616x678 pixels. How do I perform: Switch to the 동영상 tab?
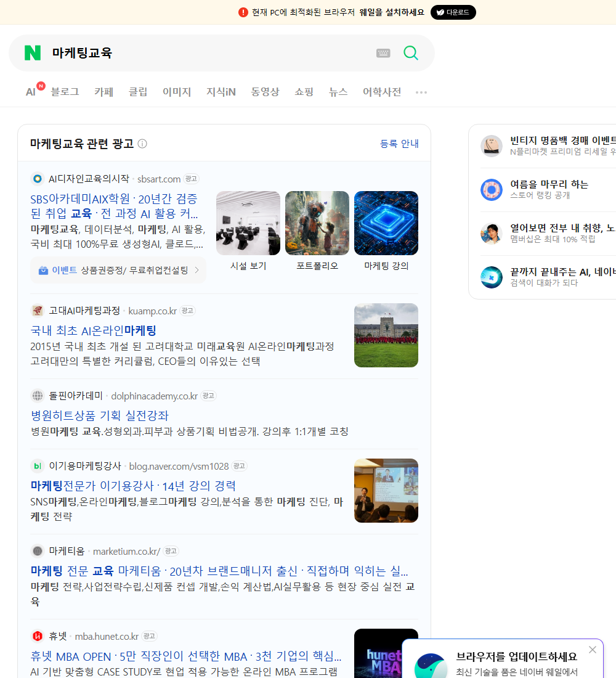pyautogui.click(x=265, y=92)
